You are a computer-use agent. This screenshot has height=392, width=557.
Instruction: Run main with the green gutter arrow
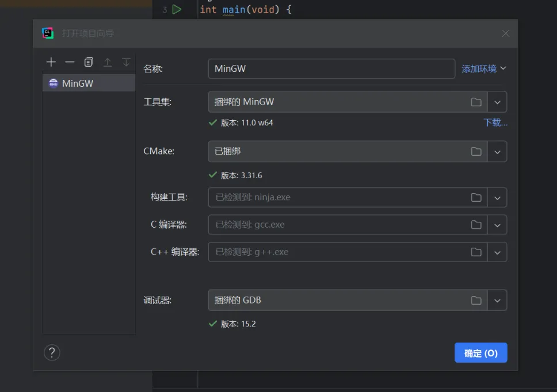[x=177, y=9]
